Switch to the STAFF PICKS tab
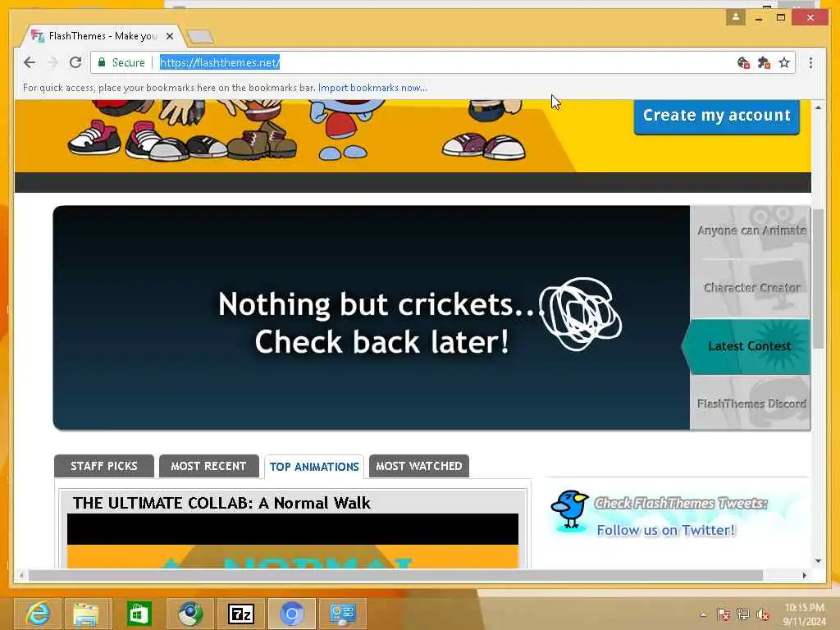Image resolution: width=840 pixels, height=630 pixels. pos(104,466)
